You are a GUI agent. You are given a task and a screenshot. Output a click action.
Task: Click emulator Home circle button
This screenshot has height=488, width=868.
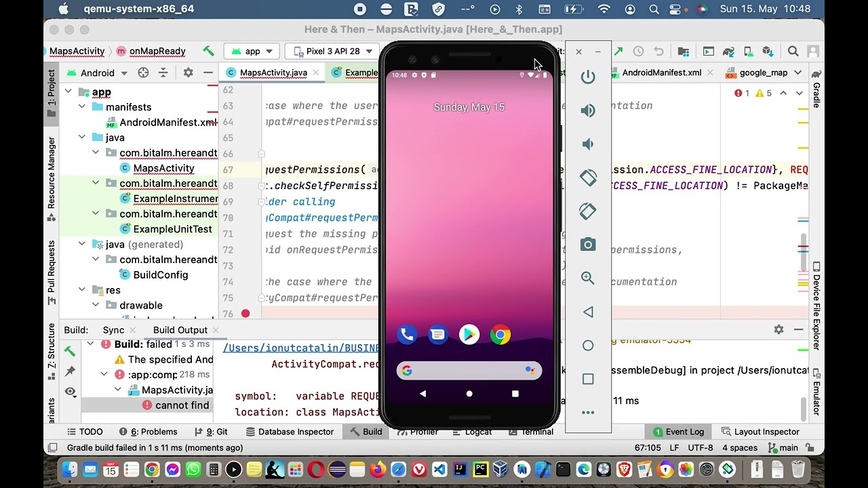pyautogui.click(x=588, y=346)
